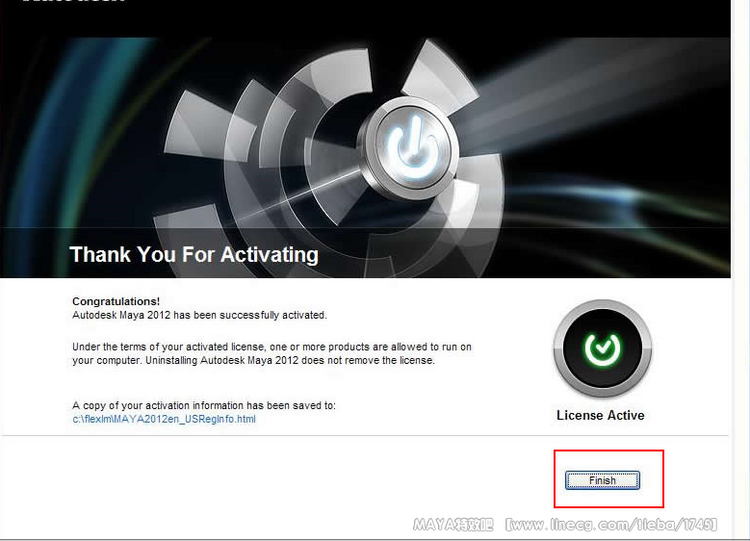Viewport: 750px width, 541px height.
Task: Click 'Autodesk Maya 2012 has been successfully activated' text
Action: pyautogui.click(x=199, y=315)
